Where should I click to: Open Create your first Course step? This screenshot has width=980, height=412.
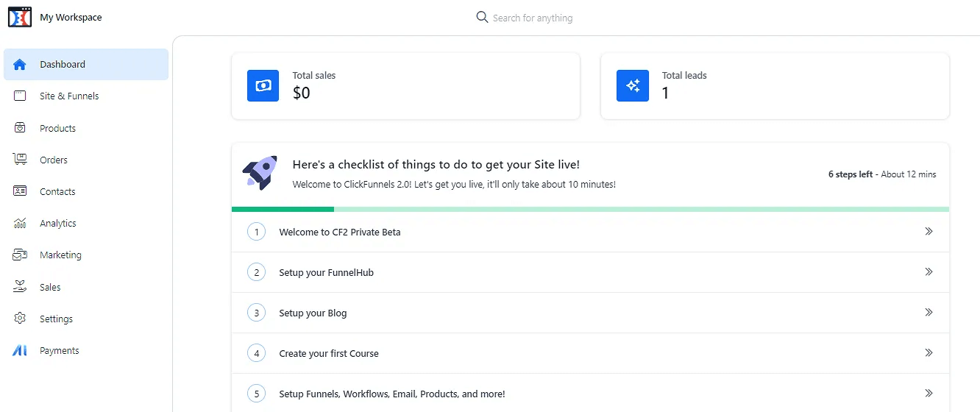[x=590, y=353]
